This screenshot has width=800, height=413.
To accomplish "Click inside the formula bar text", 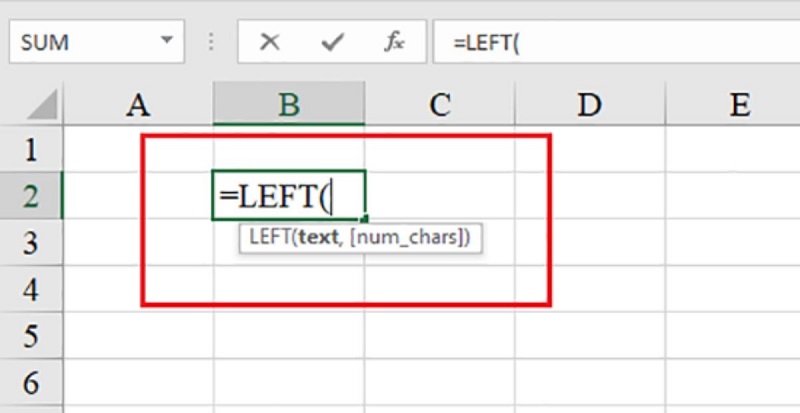I will pyautogui.click(x=600, y=43).
